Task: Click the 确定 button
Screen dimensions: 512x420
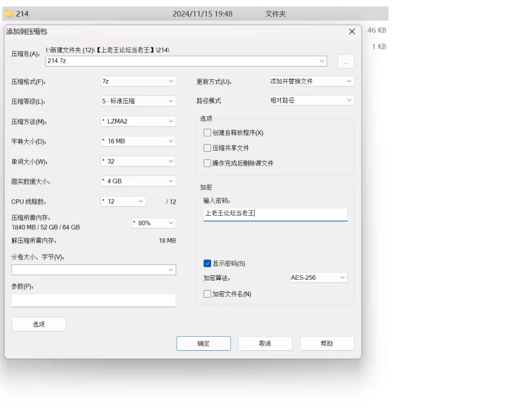Action: click(x=204, y=344)
